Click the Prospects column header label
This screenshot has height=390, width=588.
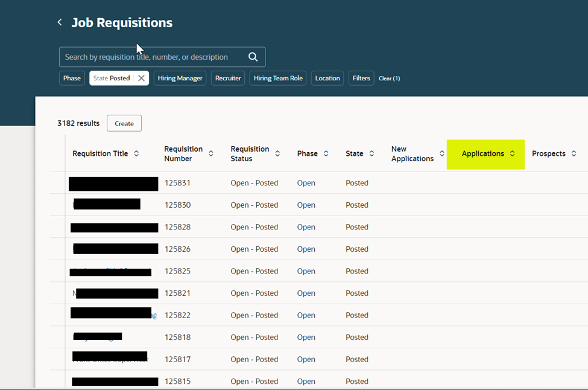pos(549,153)
